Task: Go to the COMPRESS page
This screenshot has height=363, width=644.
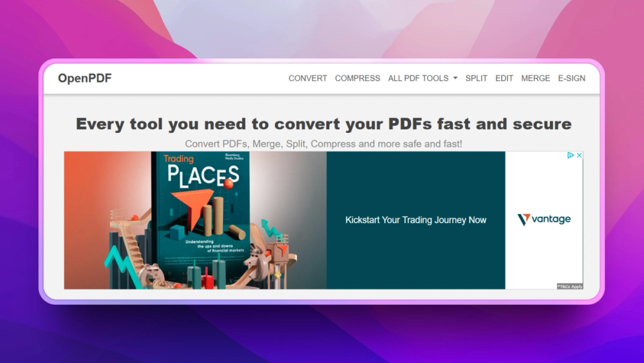Action: coord(357,78)
